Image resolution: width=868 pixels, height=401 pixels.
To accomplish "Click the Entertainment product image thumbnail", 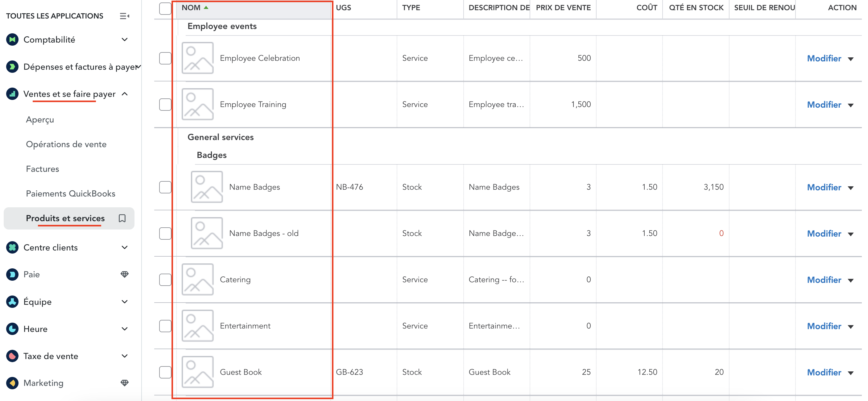I will (x=197, y=326).
